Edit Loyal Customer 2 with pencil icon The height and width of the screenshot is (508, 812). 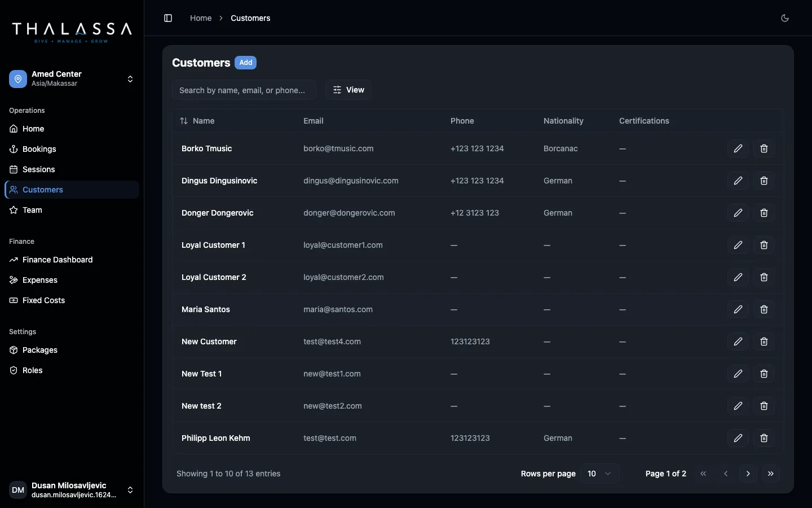click(738, 277)
